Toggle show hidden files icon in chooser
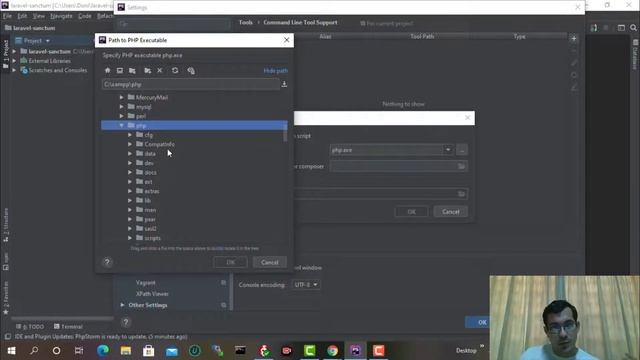The image size is (640, 360). pyautogui.click(x=191, y=71)
